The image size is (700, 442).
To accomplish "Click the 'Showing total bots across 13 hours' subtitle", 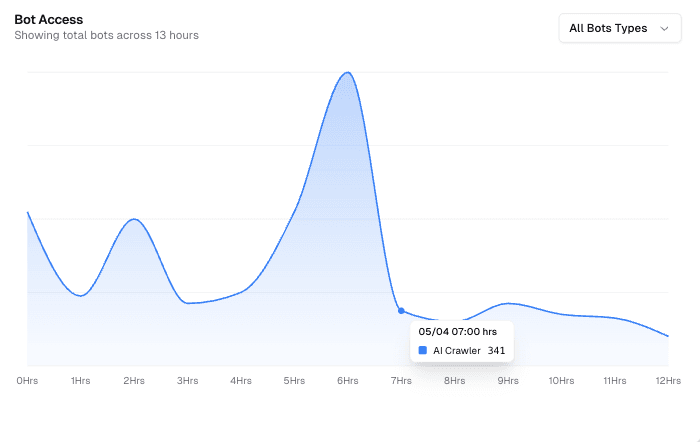I will pyautogui.click(x=106, y=36).
